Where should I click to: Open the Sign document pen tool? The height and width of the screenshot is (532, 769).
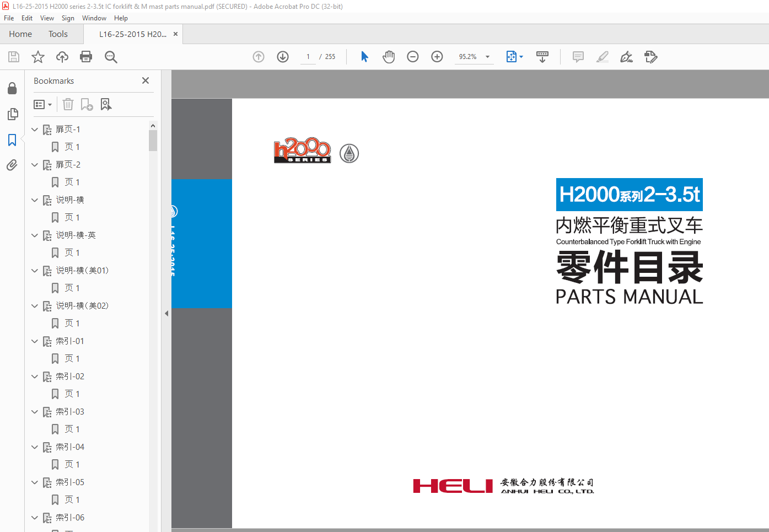pos(627,57)
